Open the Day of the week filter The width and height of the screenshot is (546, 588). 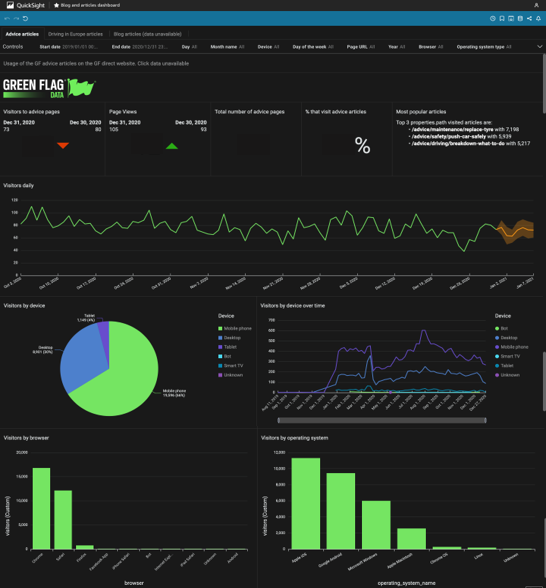pos(313,47)
